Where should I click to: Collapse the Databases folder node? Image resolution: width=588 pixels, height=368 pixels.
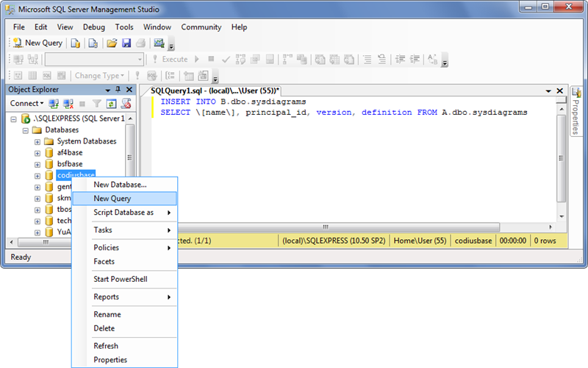click(26, 130)
